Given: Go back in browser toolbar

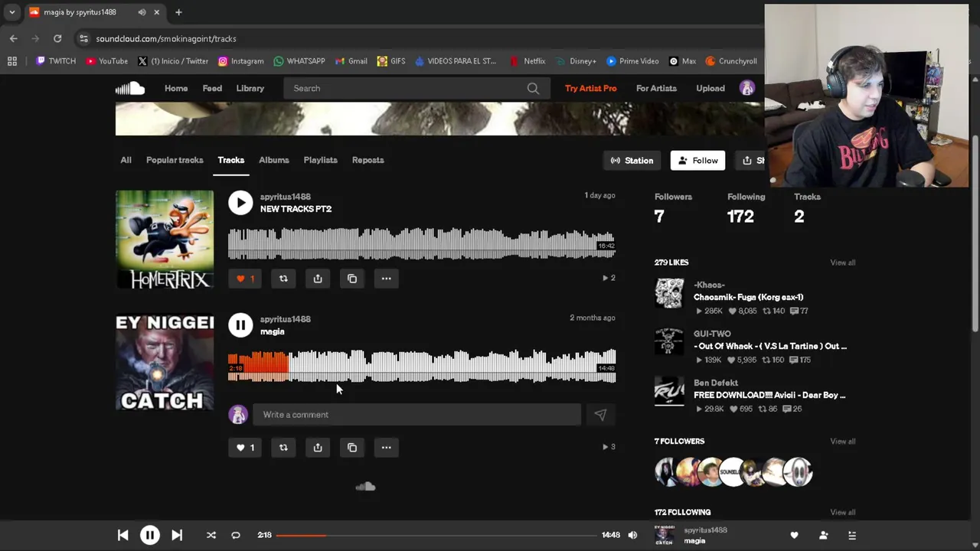Looking at the screenshot, I should point(14,38).
